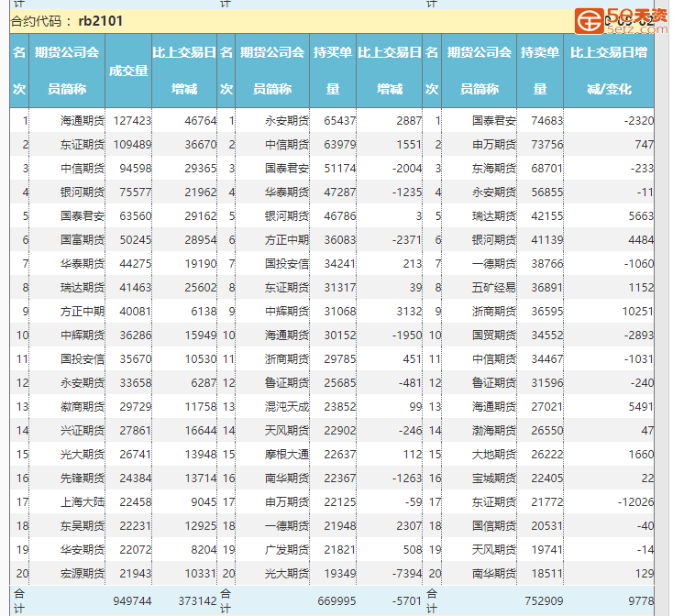The height and width of the screenshot is (616, 673).
Task: Select 广发期货 long position 21821
Action: click(x=340, y=549)
